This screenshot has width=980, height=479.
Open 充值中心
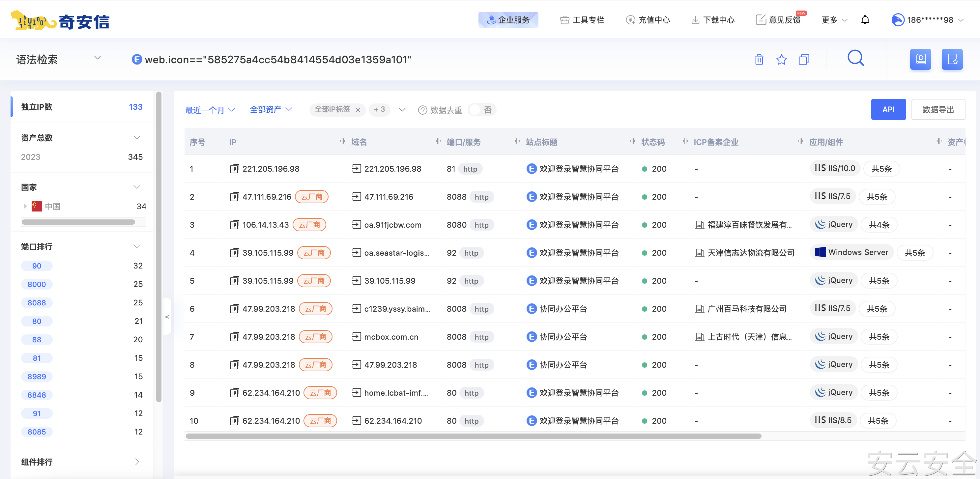point(648,20)
